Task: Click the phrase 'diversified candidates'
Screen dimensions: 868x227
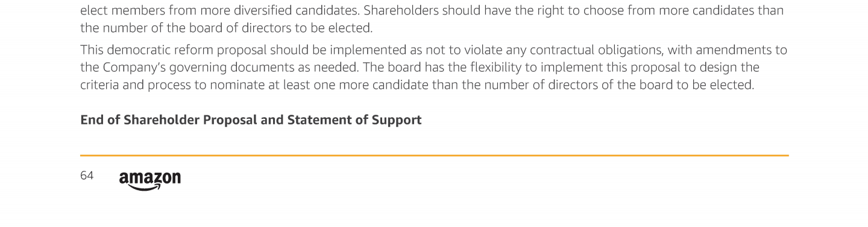Action: (300, 10)
